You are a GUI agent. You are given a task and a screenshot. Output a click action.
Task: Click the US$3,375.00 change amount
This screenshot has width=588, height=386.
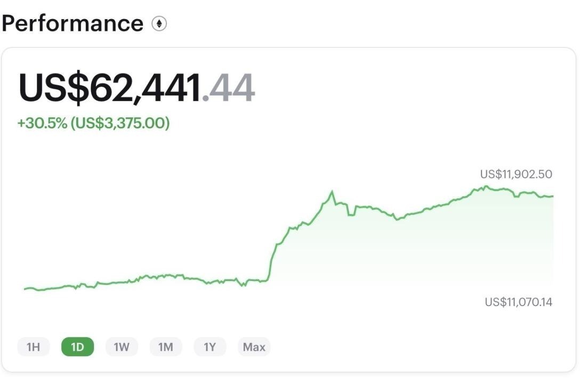120,123
